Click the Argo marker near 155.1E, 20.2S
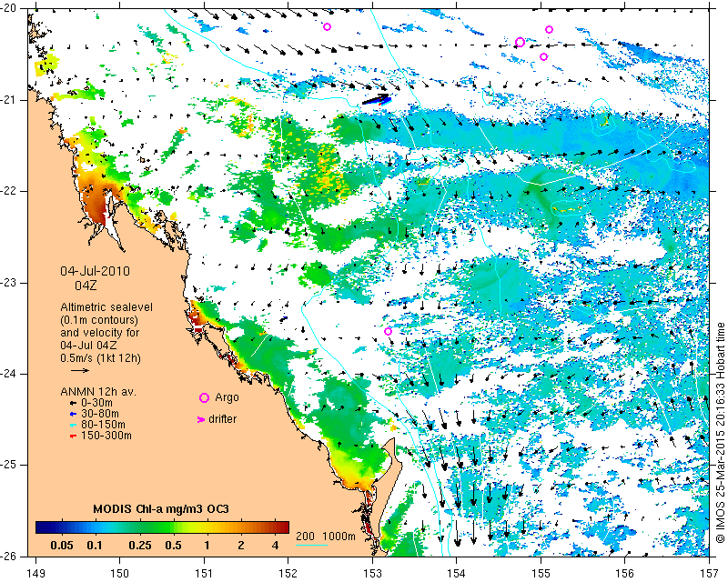The width and height of the screenshot is (728, 582). click(549, 30)
